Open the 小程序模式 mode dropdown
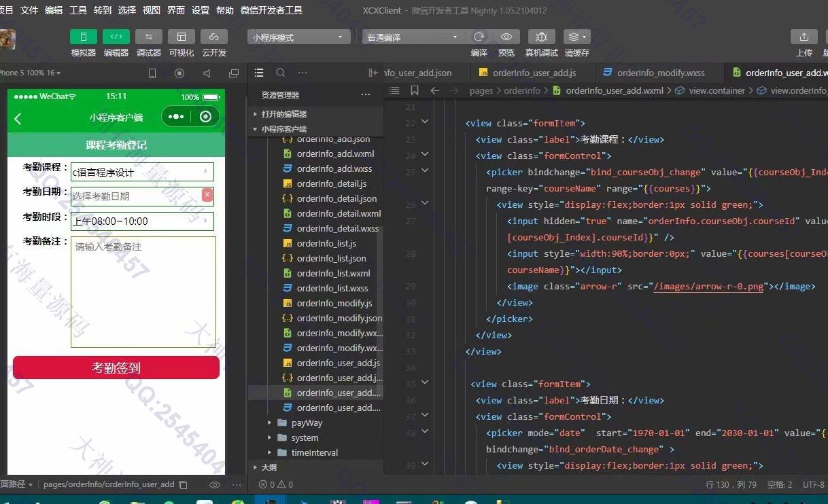 (x=298, y=37)
